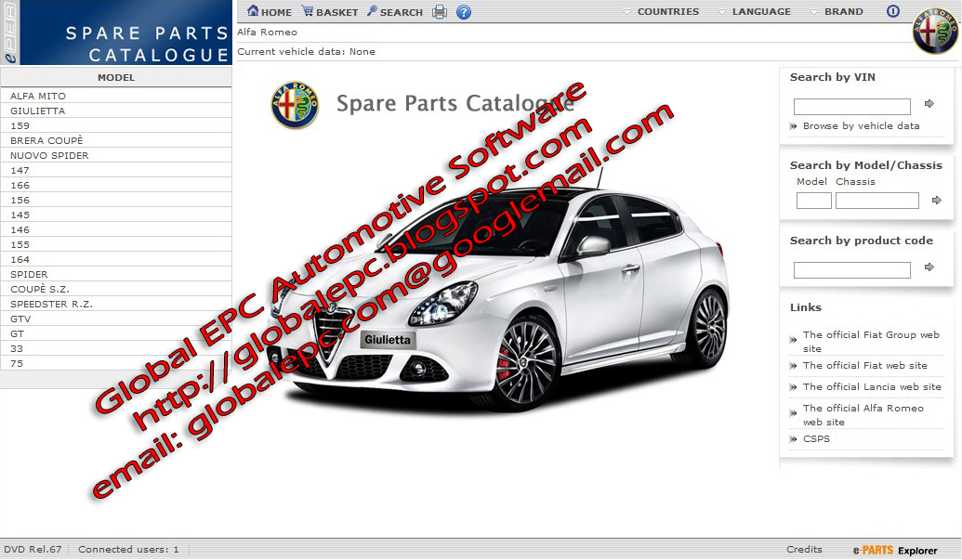The height and width of the screenshot is (560, 962).
Task: Select GTV from the model list
Action: coord(116,319)
